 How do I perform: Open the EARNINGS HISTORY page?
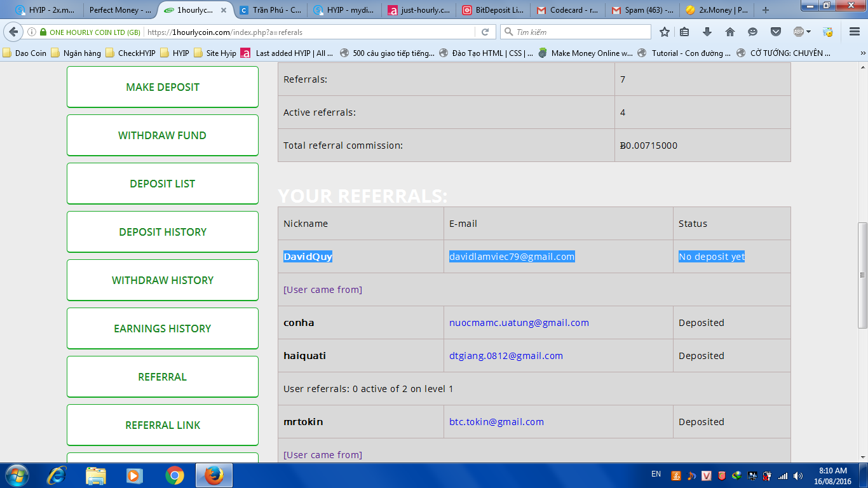(163, 329)
